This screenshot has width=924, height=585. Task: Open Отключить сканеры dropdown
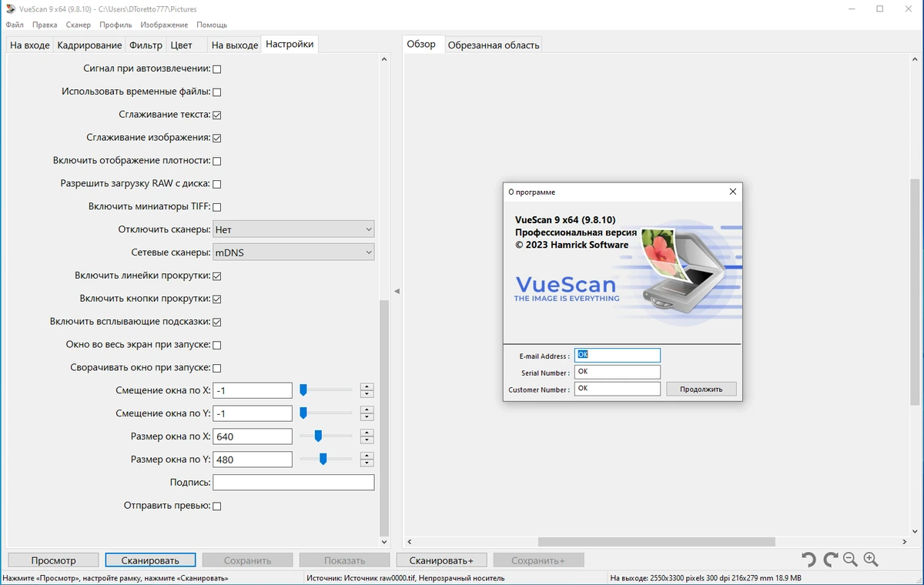[x=293, y=229]
